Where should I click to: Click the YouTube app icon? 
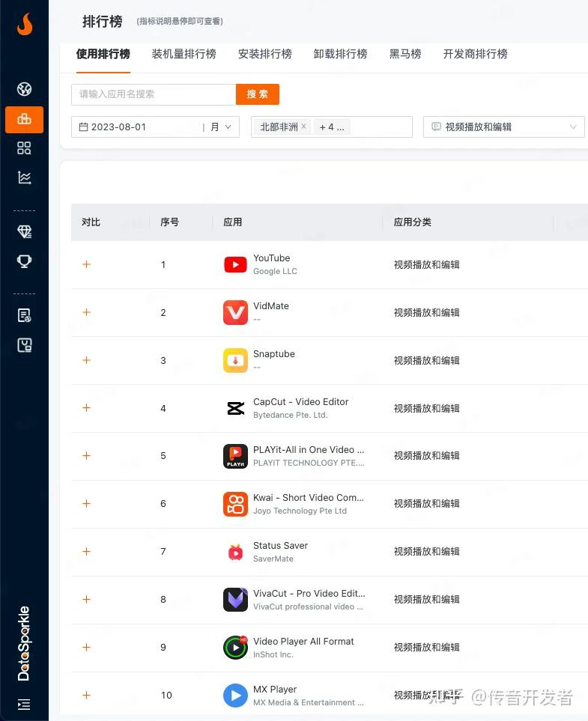pos(235,264)
